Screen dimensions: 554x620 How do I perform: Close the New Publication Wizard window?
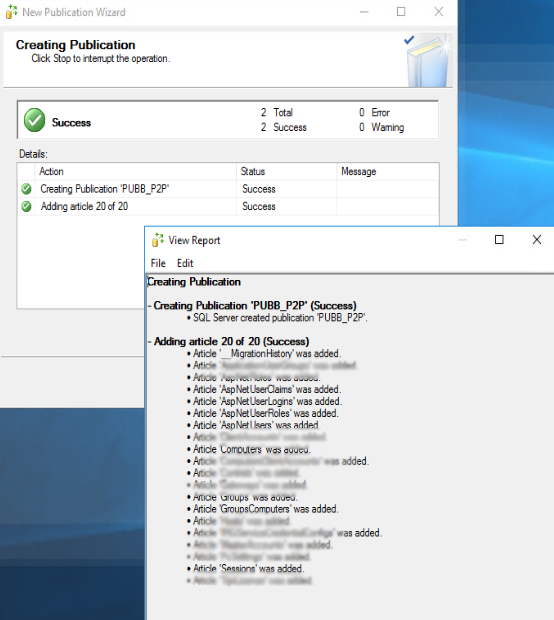[439, 12]
